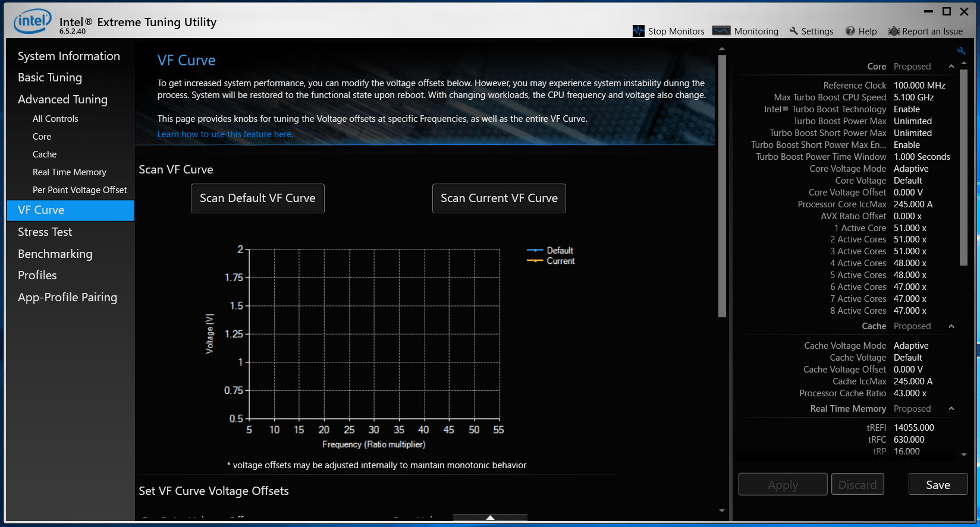This screenshot has width=980, height=527.
Task: Click Core Voltage Mode Adaptive value
Action: pos(911,169)
